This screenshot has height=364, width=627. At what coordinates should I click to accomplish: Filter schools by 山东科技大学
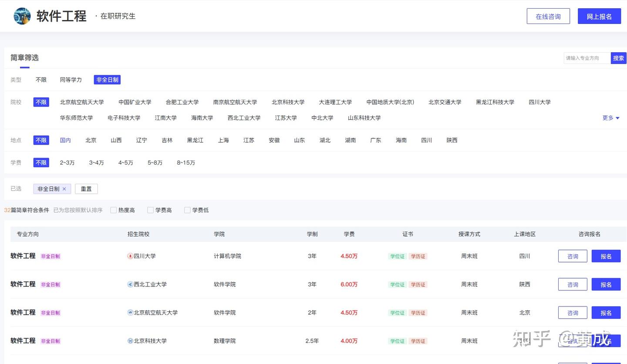coord(364,118)
